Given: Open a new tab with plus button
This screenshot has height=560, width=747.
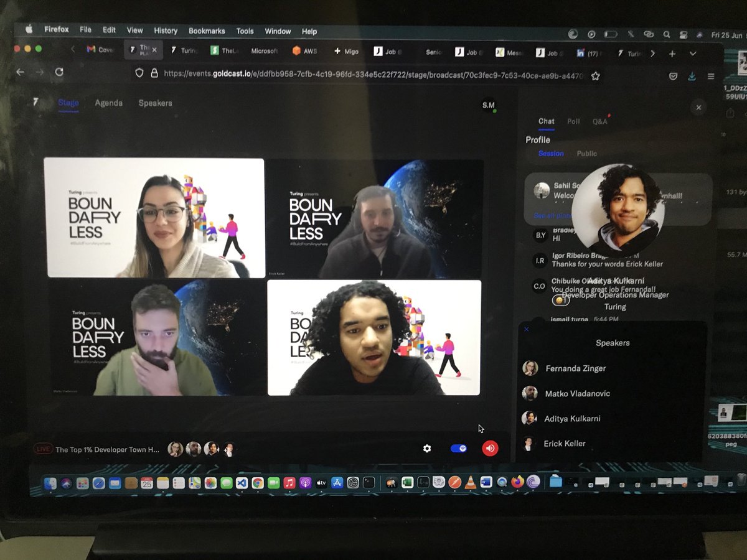Looking at the screenshot, I should (672, 54).
